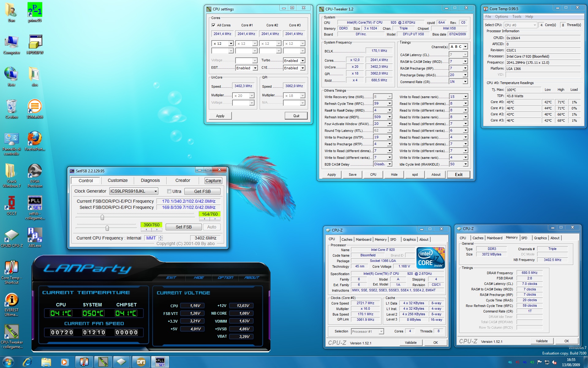Open Pannello di controllo desktop icon

pos(11,143)
